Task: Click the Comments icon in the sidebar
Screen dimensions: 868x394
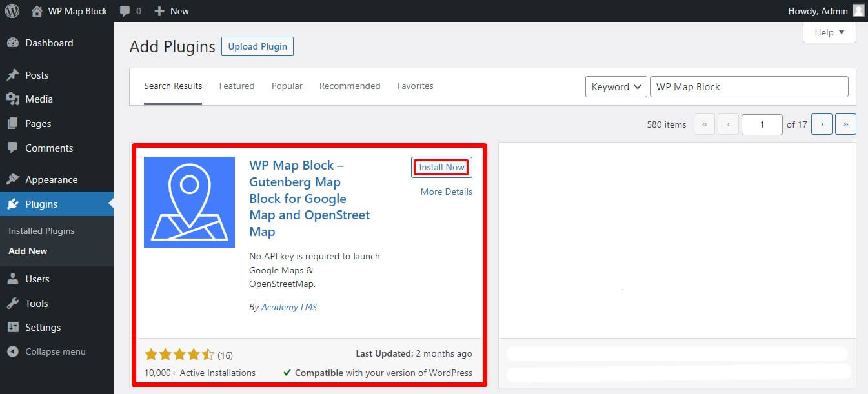Action: [x=14, y=148]
